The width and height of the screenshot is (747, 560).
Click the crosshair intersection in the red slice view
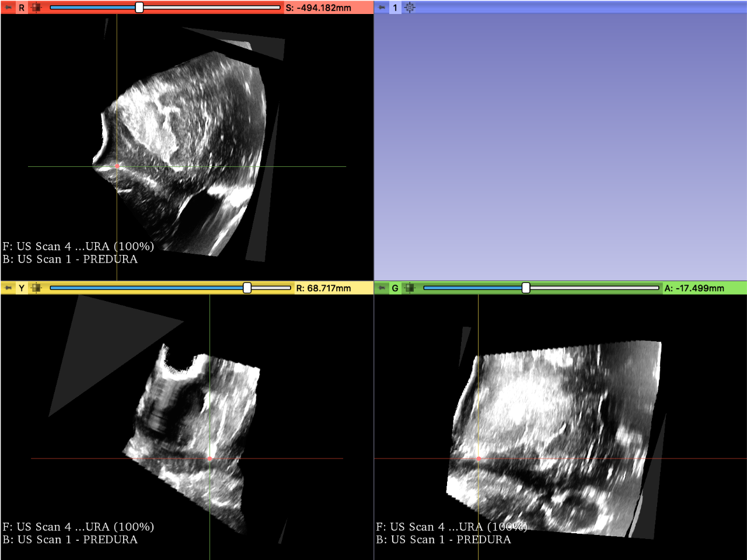click(118, 166)
